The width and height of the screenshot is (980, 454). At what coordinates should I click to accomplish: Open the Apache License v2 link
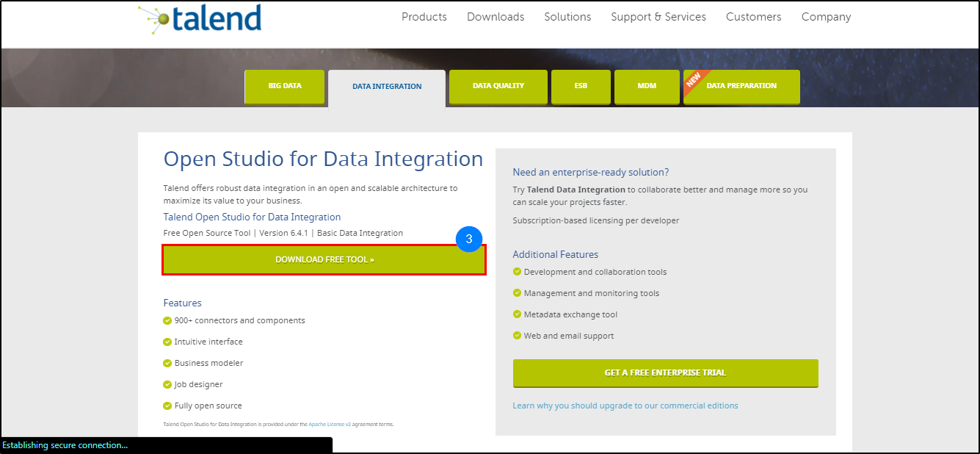click(x=330, y=425)
